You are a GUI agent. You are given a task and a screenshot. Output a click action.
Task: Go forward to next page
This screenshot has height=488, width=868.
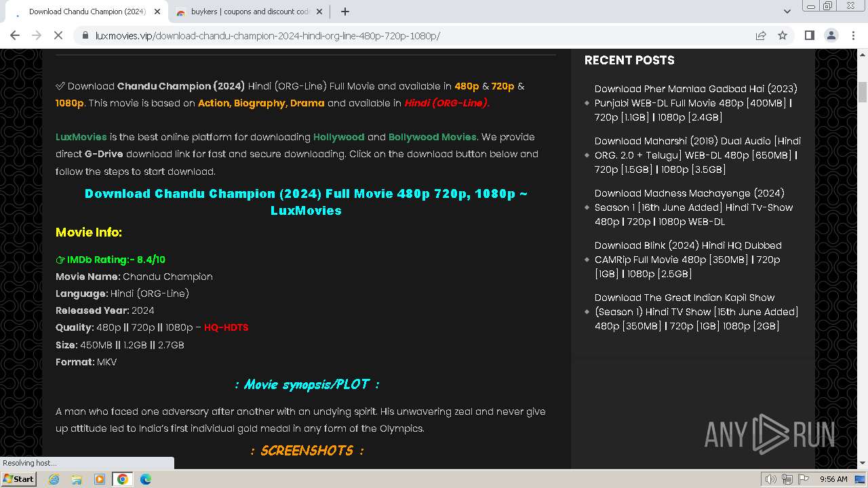(37, 35)
